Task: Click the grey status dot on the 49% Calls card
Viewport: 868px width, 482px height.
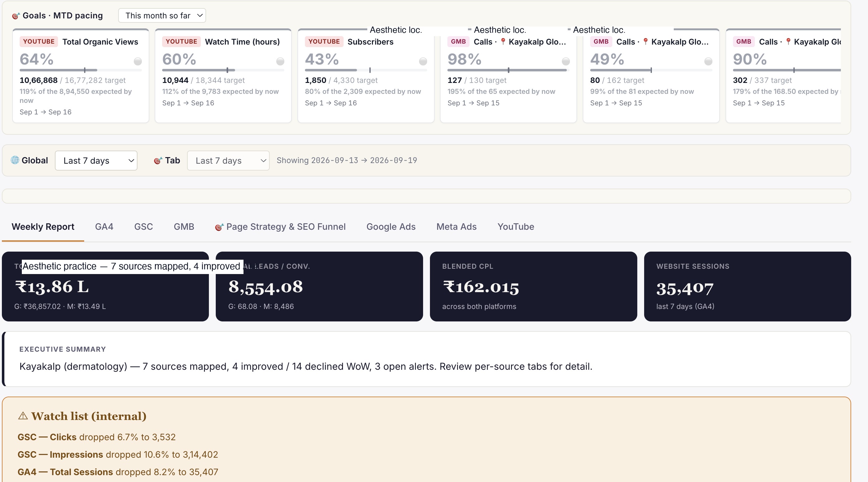Action: [x=708, y=61]
